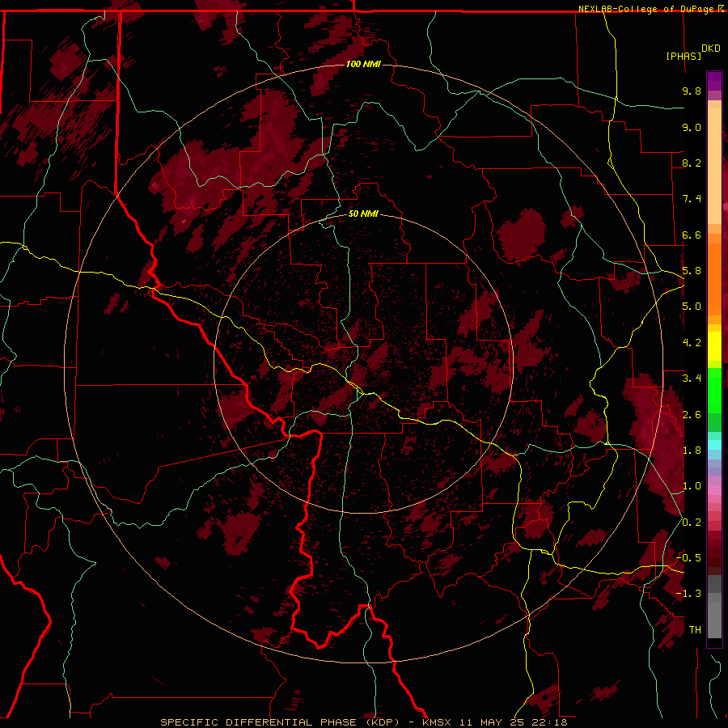This screenshot has width=728, height=728.
Task: Click the 1.8 legend value
Action: coord(692,451)
